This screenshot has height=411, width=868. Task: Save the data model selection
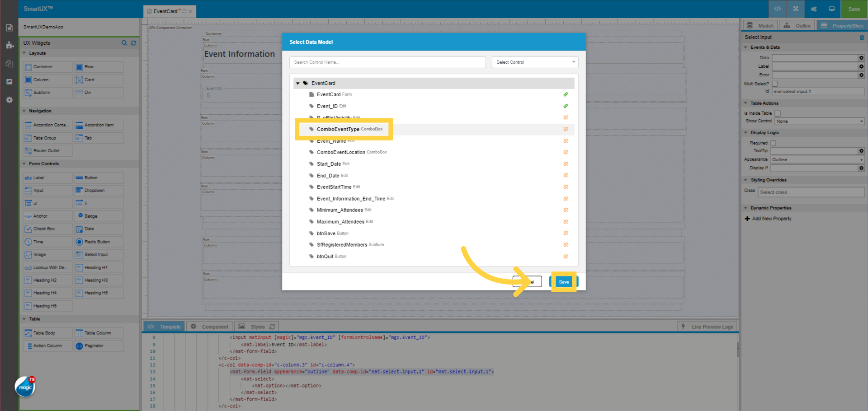tap(563, 281)
